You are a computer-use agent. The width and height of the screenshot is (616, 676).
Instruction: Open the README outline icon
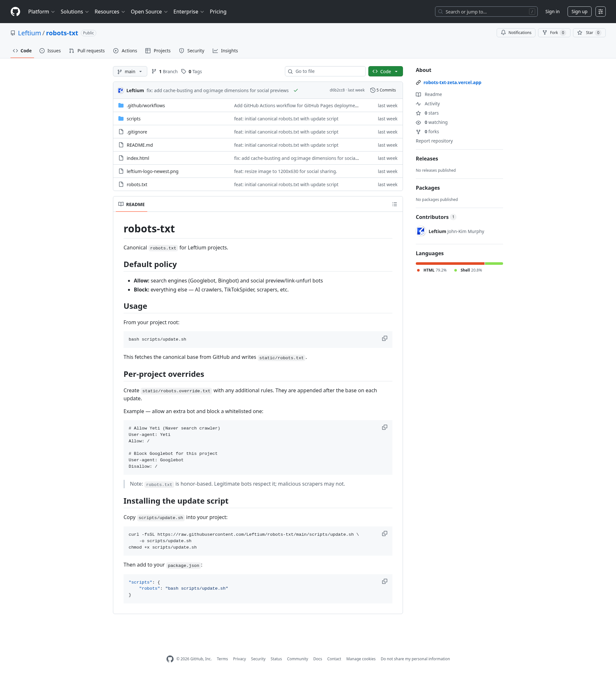click(x=395, y=204)
